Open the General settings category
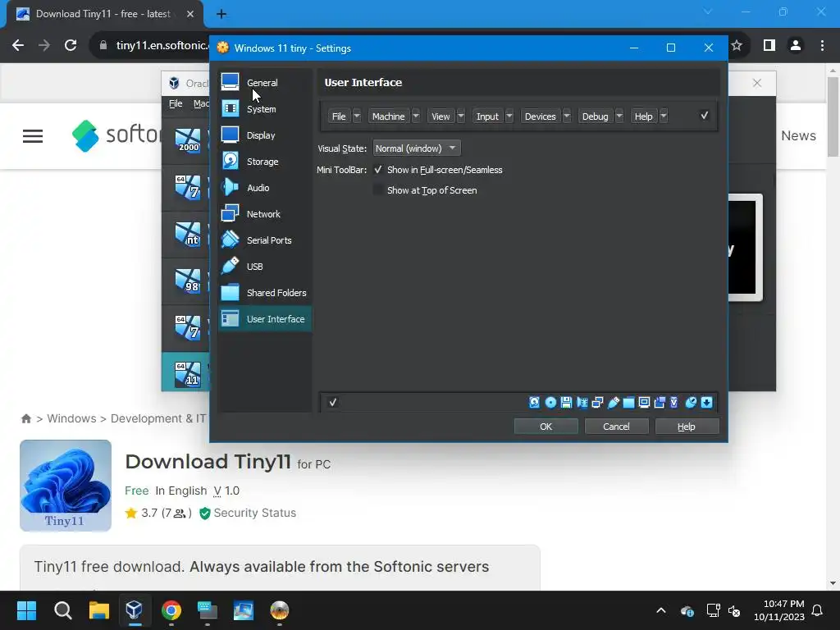Screen dimensions: 840x630 tap(265, 82)
